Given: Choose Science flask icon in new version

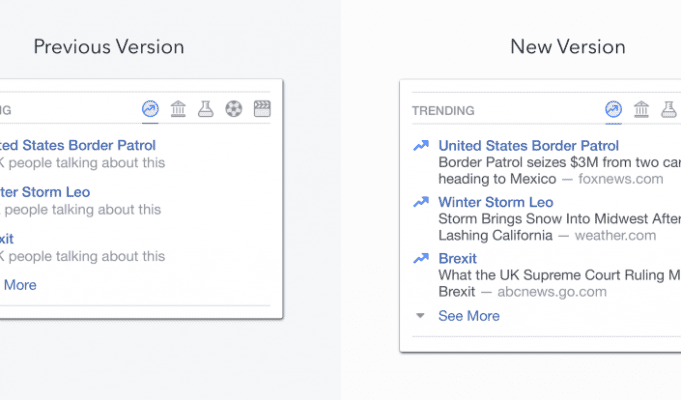Looking at the screenshot, I should coord(669,109).
